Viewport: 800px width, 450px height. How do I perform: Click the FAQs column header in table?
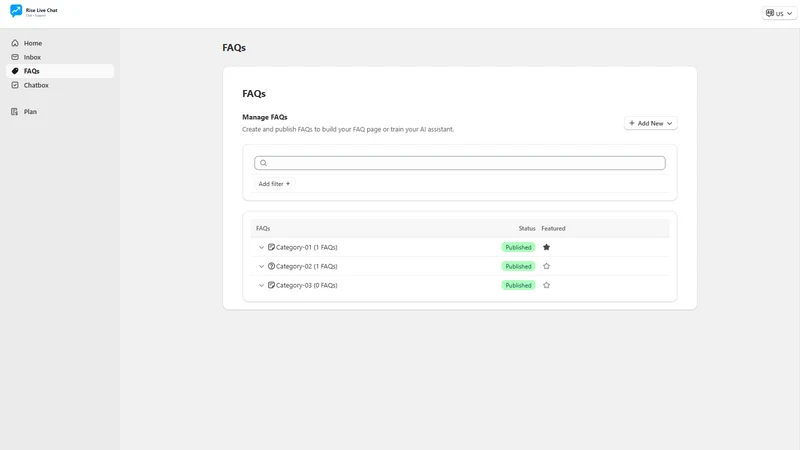click(x=263, y=228)
